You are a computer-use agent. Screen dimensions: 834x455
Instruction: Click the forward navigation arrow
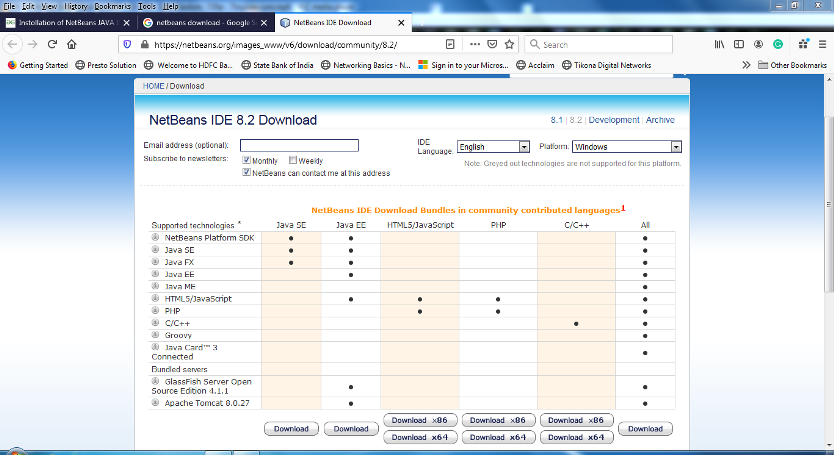[x=32, y=44]
